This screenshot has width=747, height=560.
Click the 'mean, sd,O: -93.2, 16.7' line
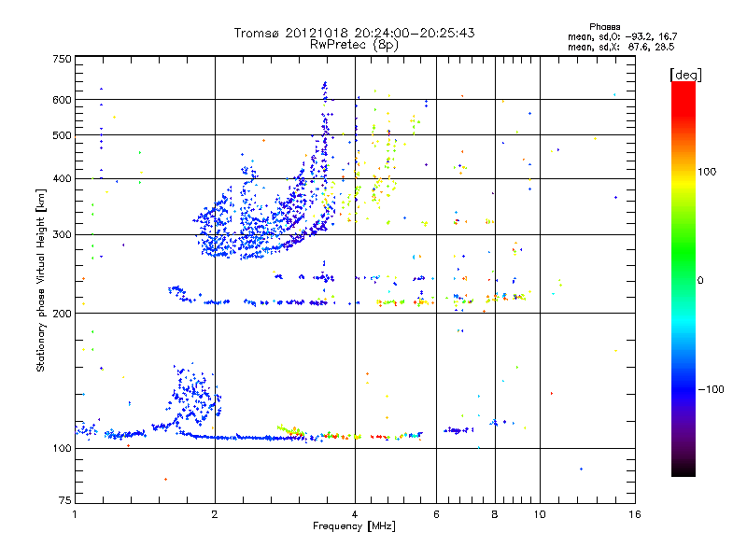(622, 36)
